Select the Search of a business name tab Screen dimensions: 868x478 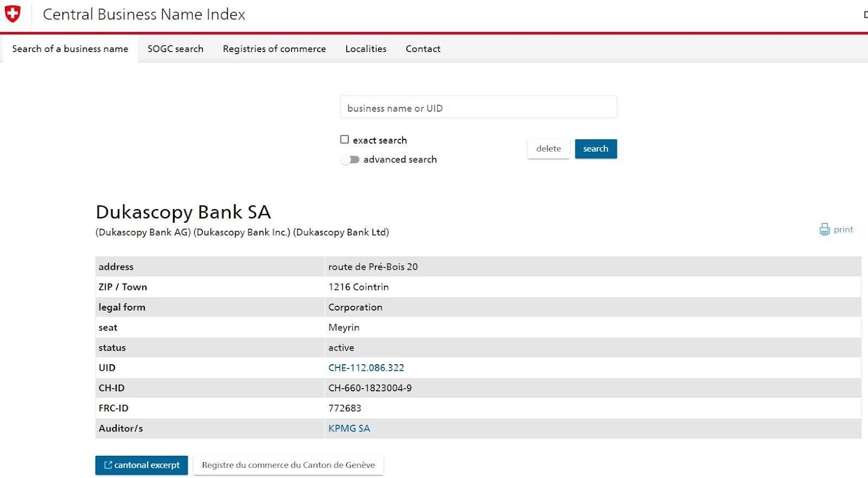(x=70, y=49)
